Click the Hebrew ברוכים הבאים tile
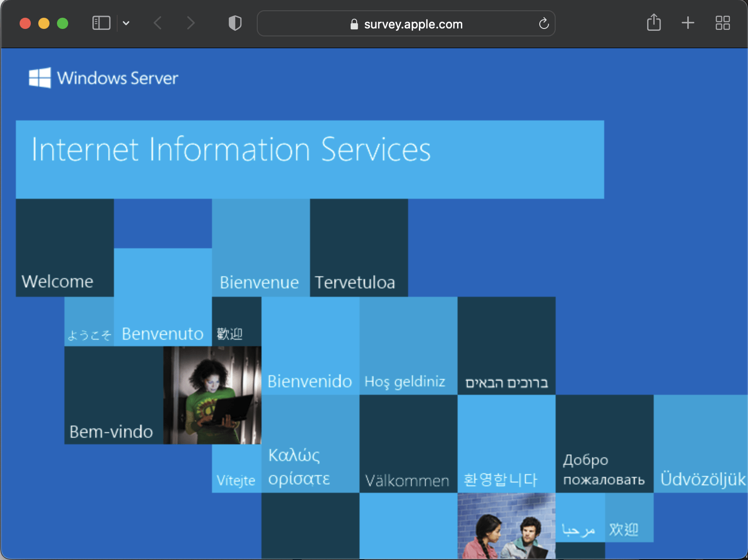This screenshot has height=560, width=748. click(507, 346)
